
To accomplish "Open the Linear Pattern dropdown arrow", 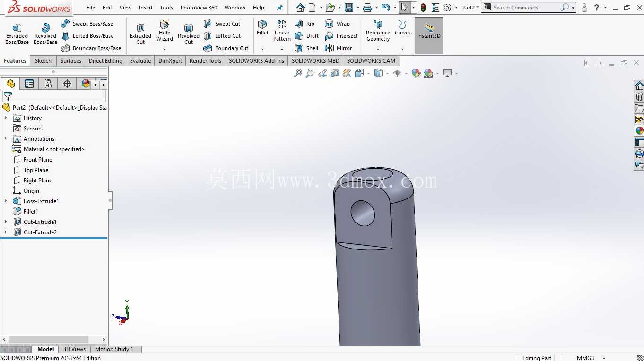I will pos(282,49).
